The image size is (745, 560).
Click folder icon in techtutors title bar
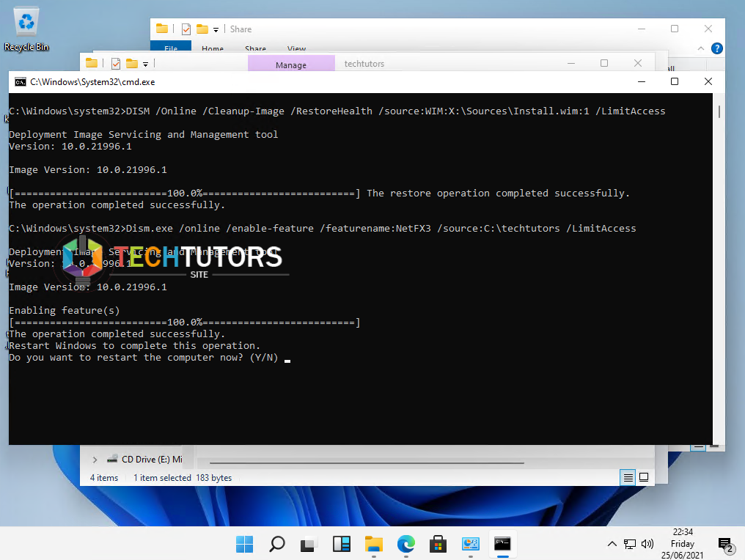coord(92,63)
